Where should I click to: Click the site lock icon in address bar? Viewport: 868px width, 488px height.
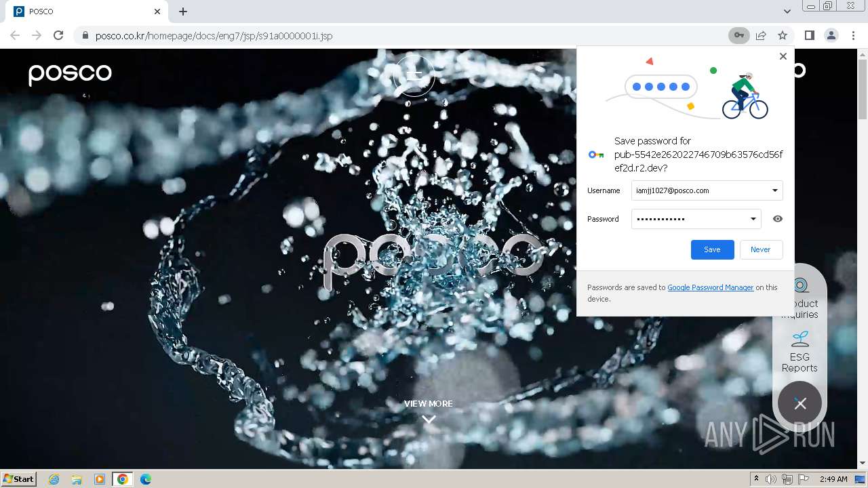85,35
